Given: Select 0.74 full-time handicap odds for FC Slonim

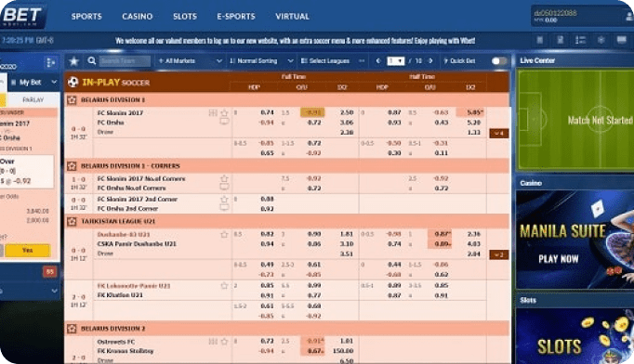Looking at the screenshot, I should click(268, 112).
